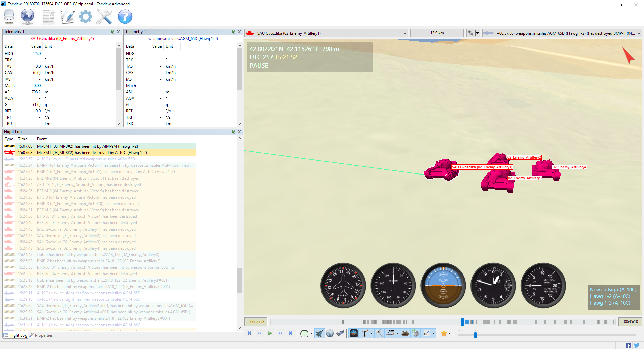This screenshot has width=644, height=349.
Task: Toggle the aircraft label display icon
Action: pos(391,333)
